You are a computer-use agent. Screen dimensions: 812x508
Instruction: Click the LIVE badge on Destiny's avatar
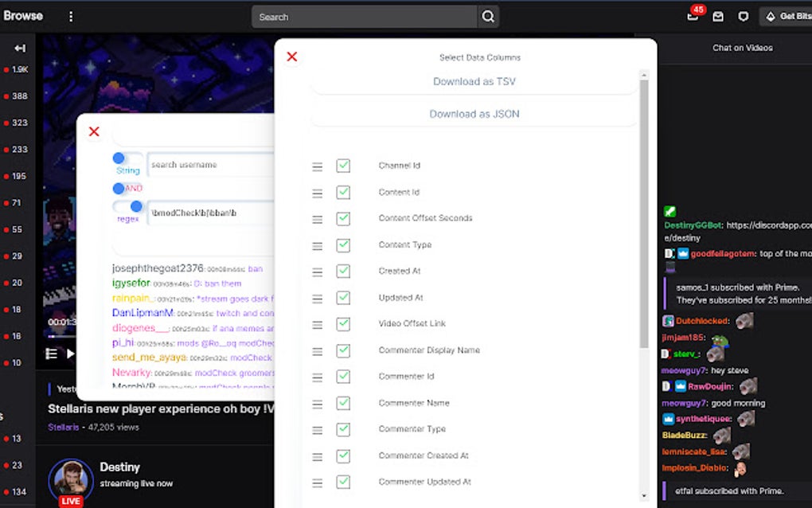click(x=70, y=500)
